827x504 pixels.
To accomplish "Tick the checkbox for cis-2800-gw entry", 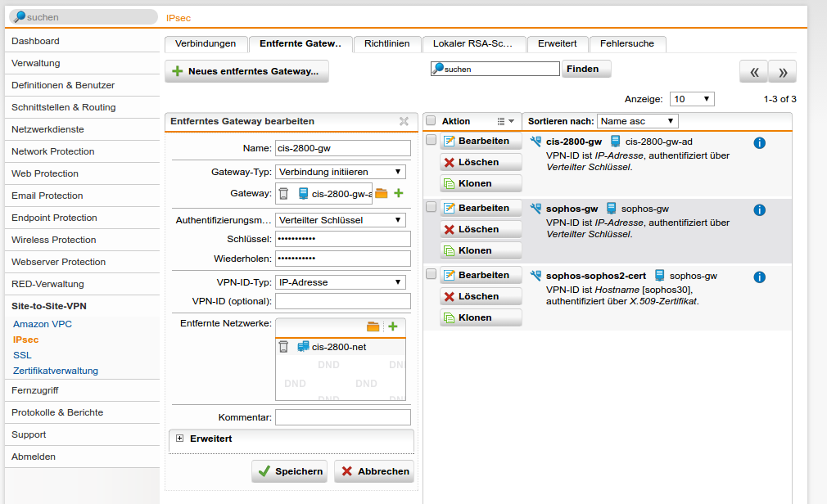I will (x=432, y=140).
